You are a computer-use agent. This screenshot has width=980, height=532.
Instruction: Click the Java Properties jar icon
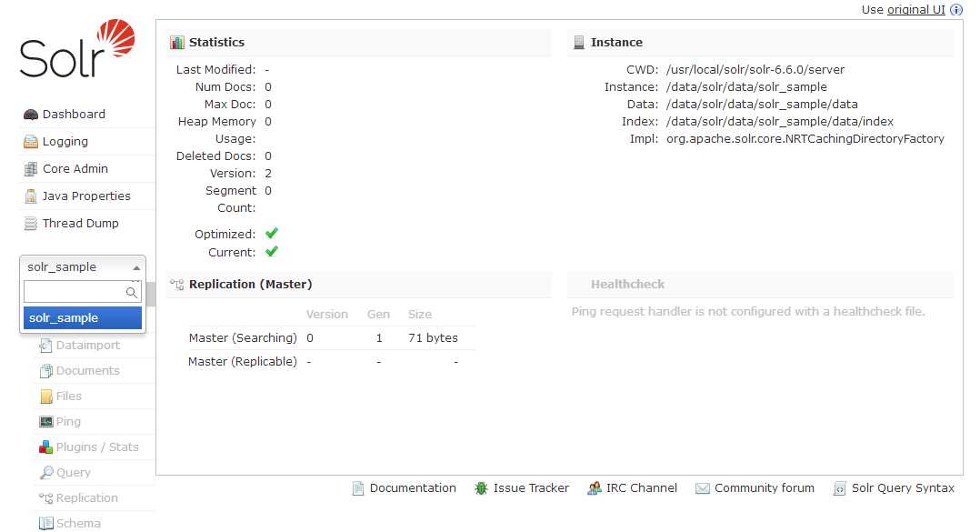(31, 196)
